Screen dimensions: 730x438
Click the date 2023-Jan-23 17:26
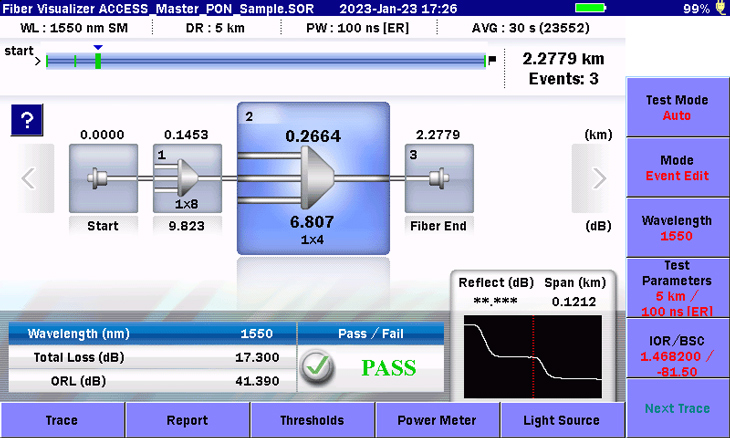[x=398, y=8]
